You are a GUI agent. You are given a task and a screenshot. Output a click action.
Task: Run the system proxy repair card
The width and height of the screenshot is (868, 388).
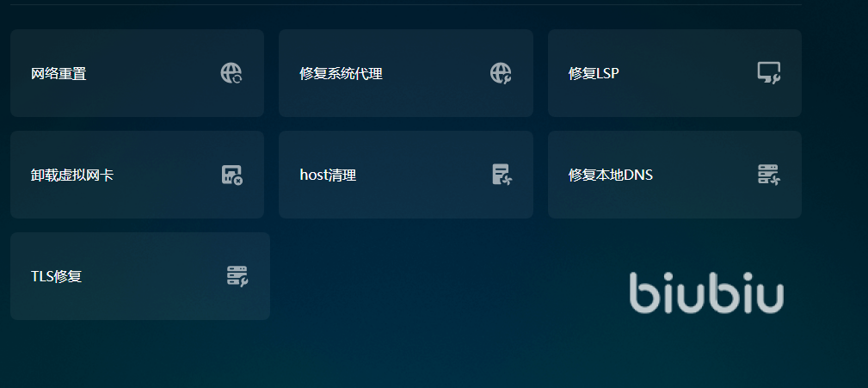406,73
